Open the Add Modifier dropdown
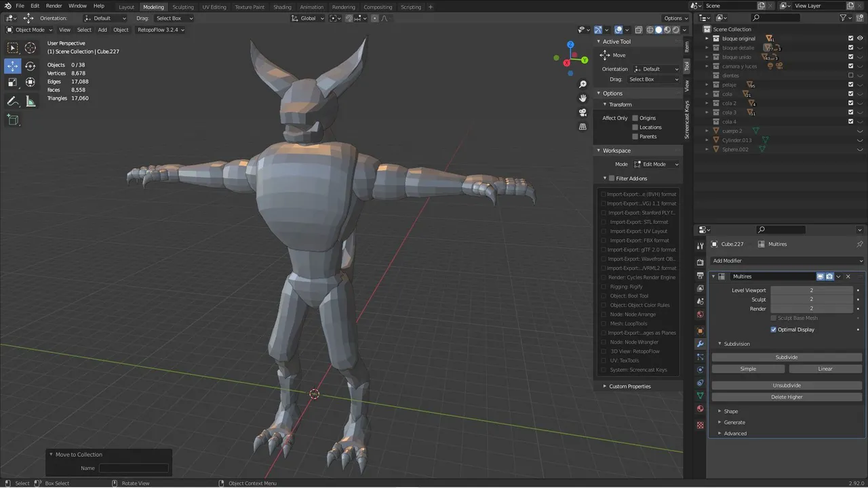Screen dimensions: 868x488 point(787,261)
